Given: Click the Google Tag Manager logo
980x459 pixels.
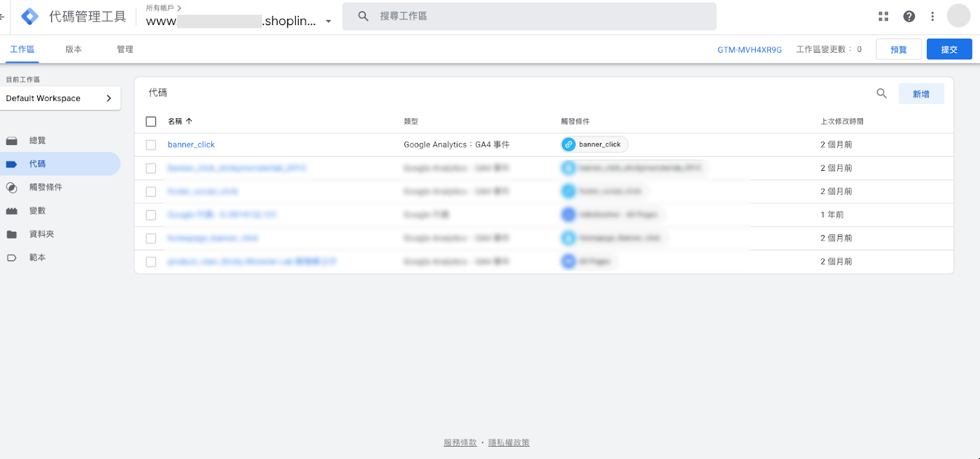Looking at the screenshot, I should [29, 17].
